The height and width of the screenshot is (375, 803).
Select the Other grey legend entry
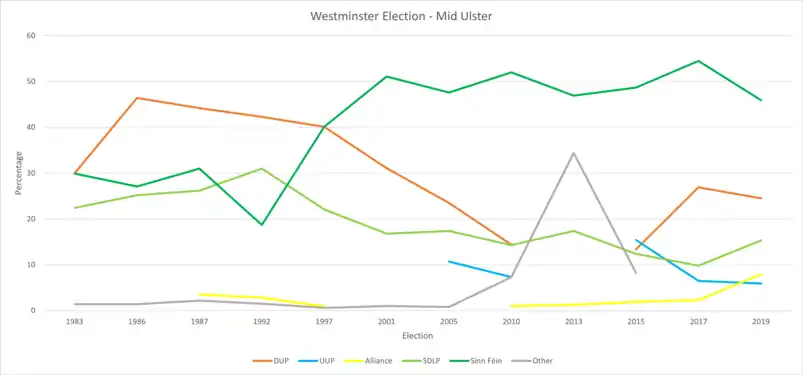click(533, 361)
